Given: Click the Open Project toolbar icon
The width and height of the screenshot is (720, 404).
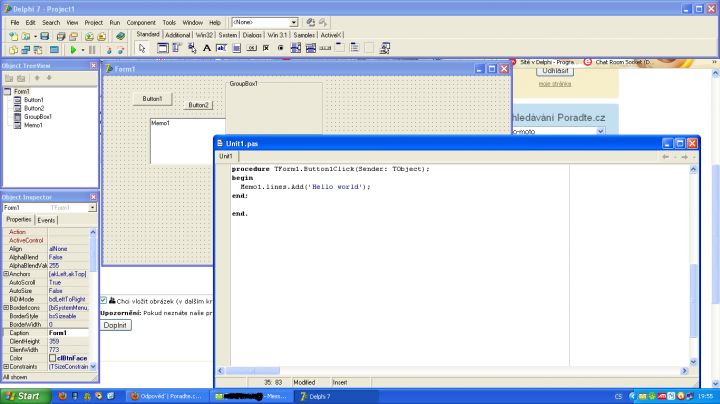Looking at the screenshot, I should 73,36.
